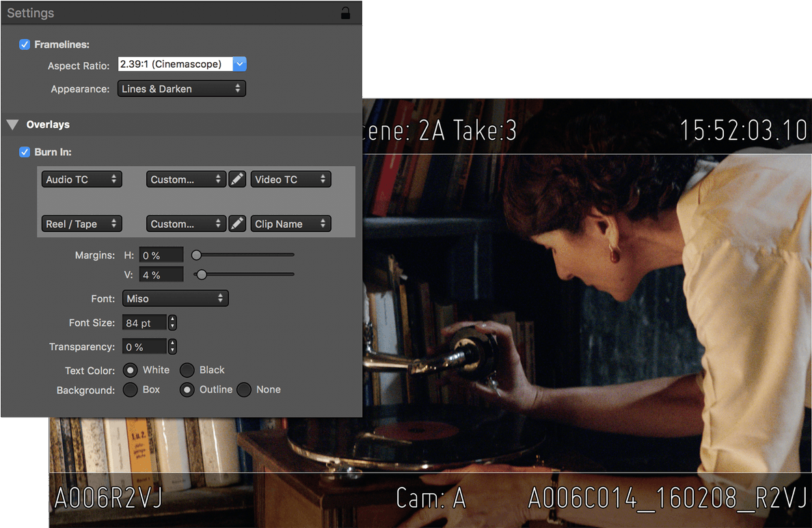Edit top center Custom text with pencil
The width and height of the screenshot is (812, 528).
(x=237, y=179)
